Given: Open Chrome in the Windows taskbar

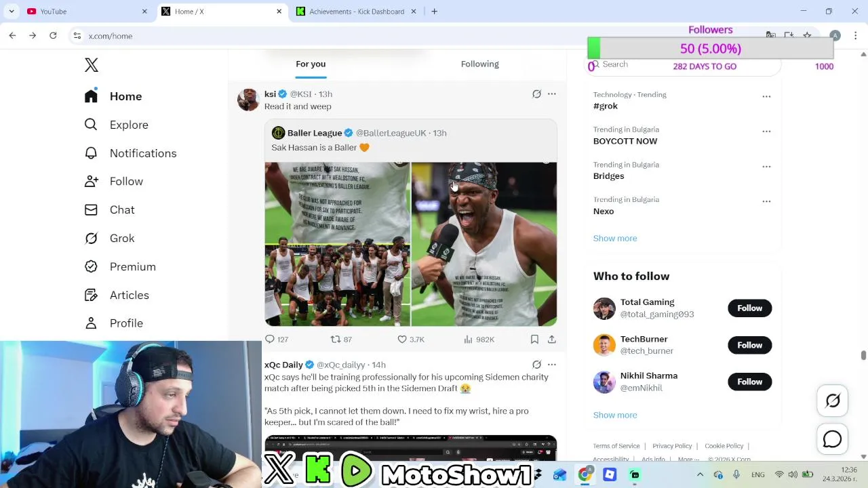Looking at the screenshot, I should (585, 474).
